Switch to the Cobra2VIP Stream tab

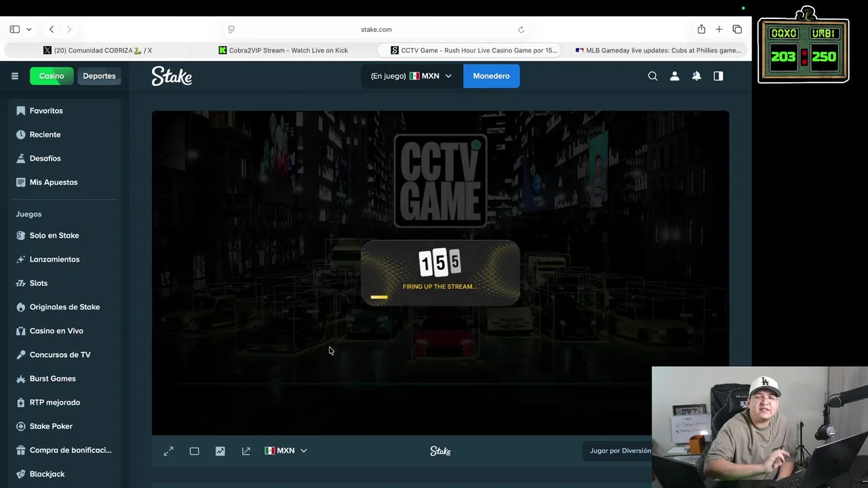coord(283,50)
